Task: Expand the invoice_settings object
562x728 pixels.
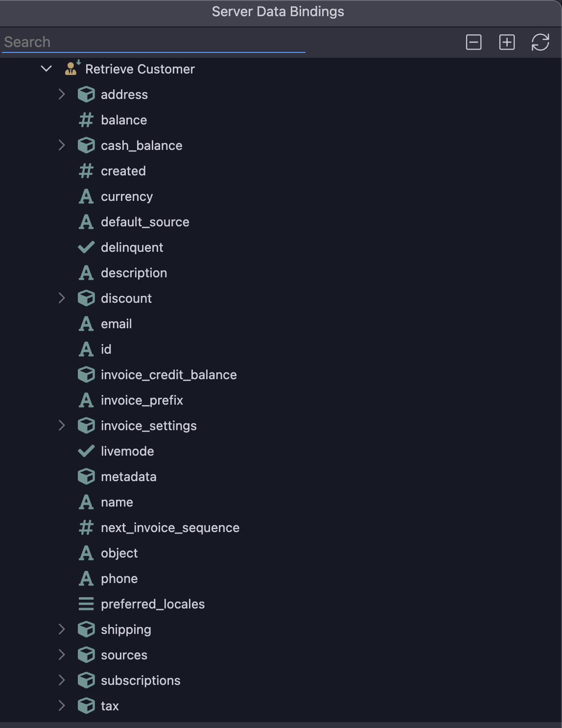Action: pyautogui.click(x=62, y=425)
